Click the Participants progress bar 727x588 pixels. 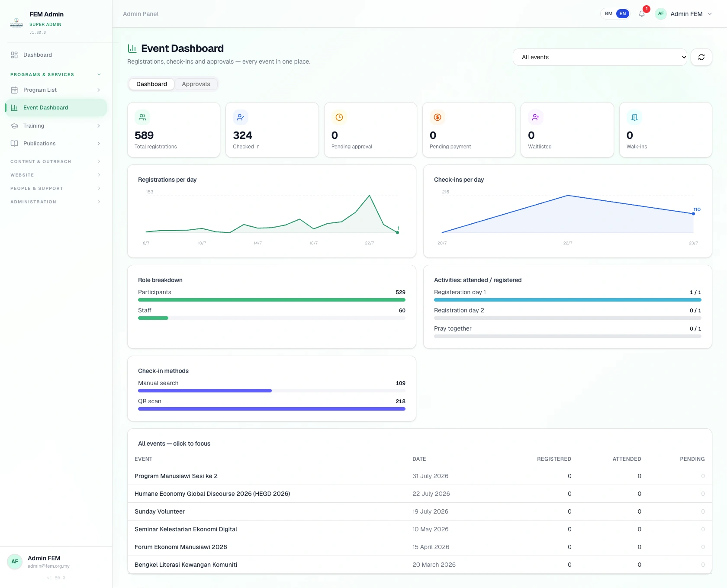(x=272, y=300)
